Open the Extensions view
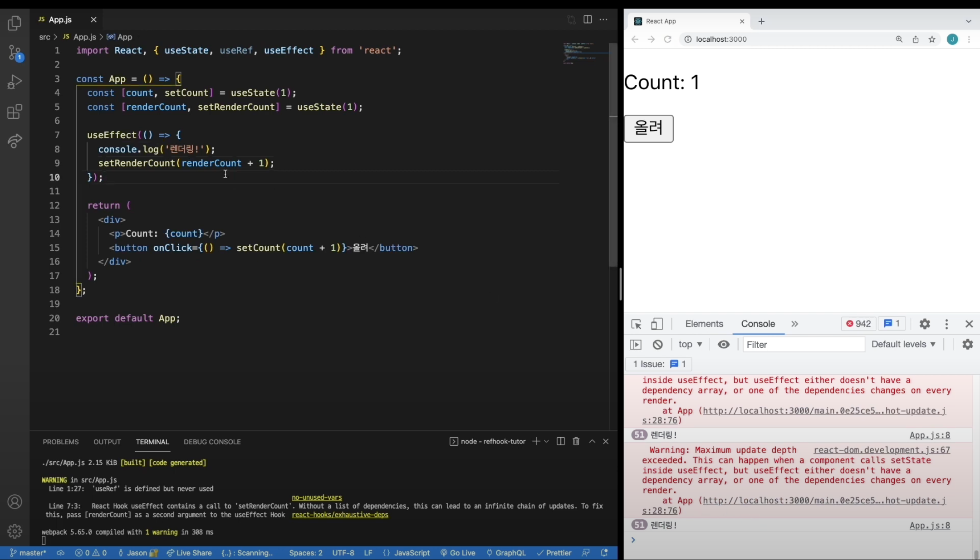The image size is (980, 560). pyautogui.click(x=15, y=112)
